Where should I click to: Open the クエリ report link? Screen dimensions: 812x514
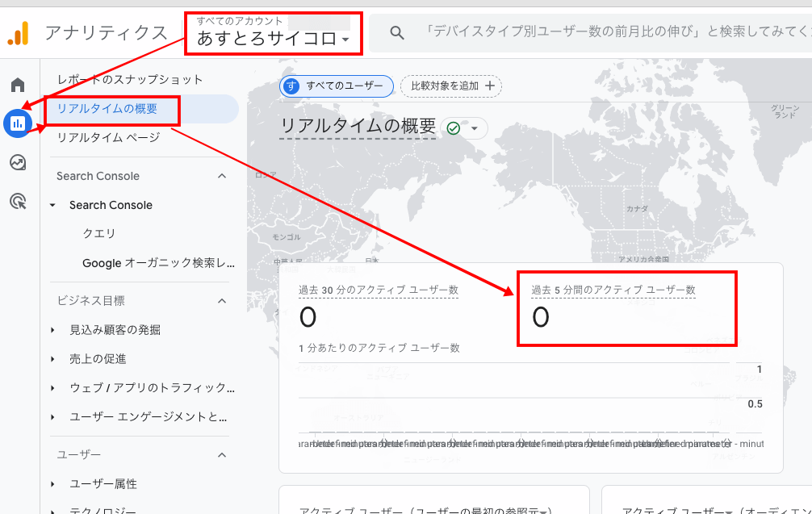tap(99, 234)
